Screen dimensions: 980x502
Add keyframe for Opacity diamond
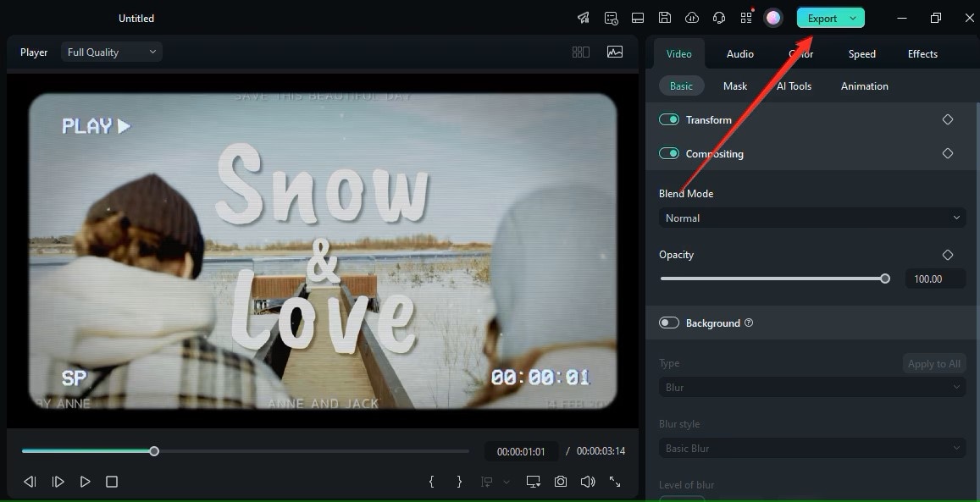948,254
